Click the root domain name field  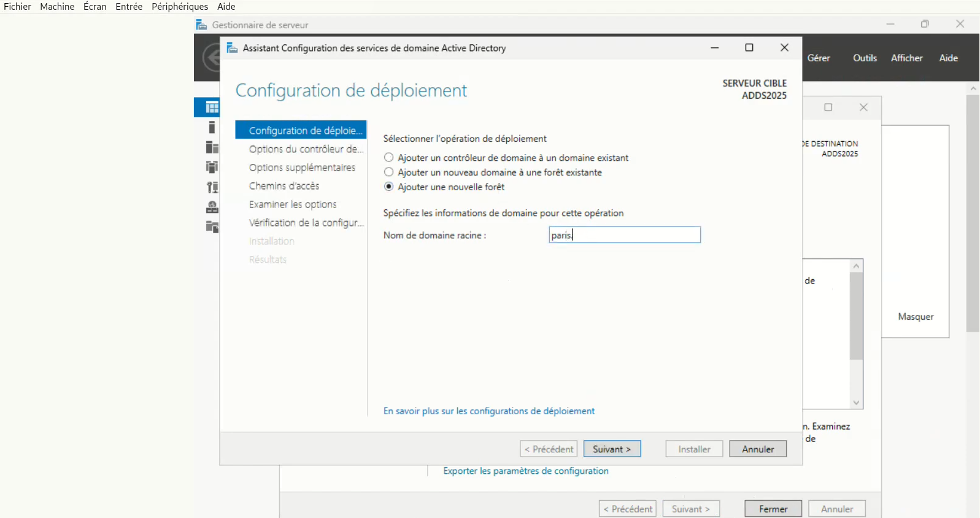625,235
